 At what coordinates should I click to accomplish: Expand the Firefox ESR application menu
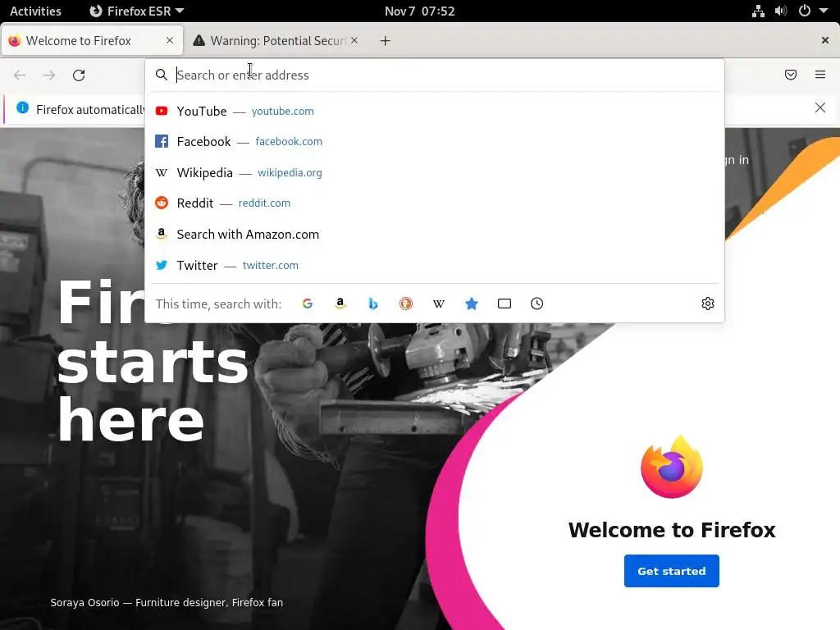point(137,11)
